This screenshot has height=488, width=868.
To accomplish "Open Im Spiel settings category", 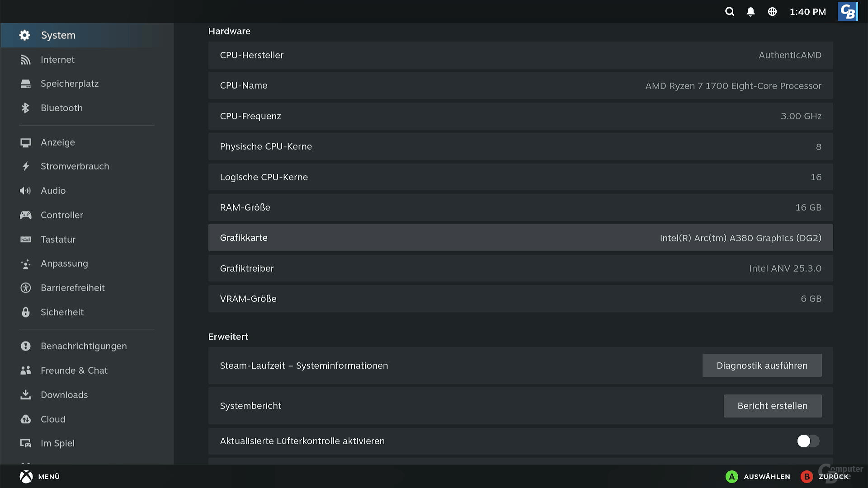I will [87, 443].
